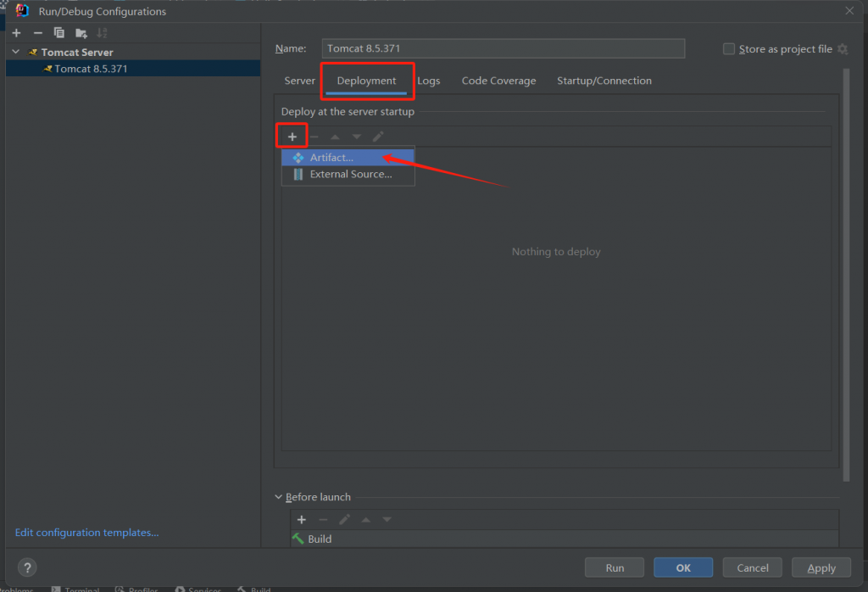The width and height of the screenshot is (868, 592).
Task: Click the add new configuration plus icon
Action: (16, 33)
